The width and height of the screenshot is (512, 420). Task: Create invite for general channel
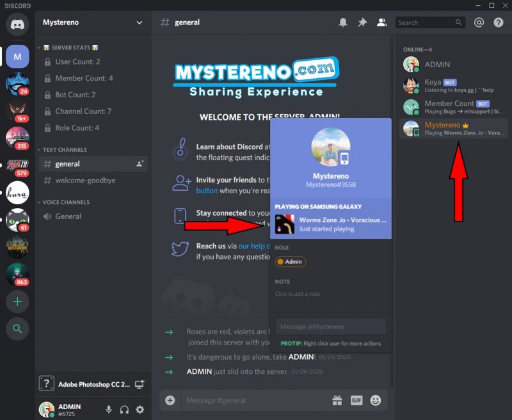click(x=140, y=164)
